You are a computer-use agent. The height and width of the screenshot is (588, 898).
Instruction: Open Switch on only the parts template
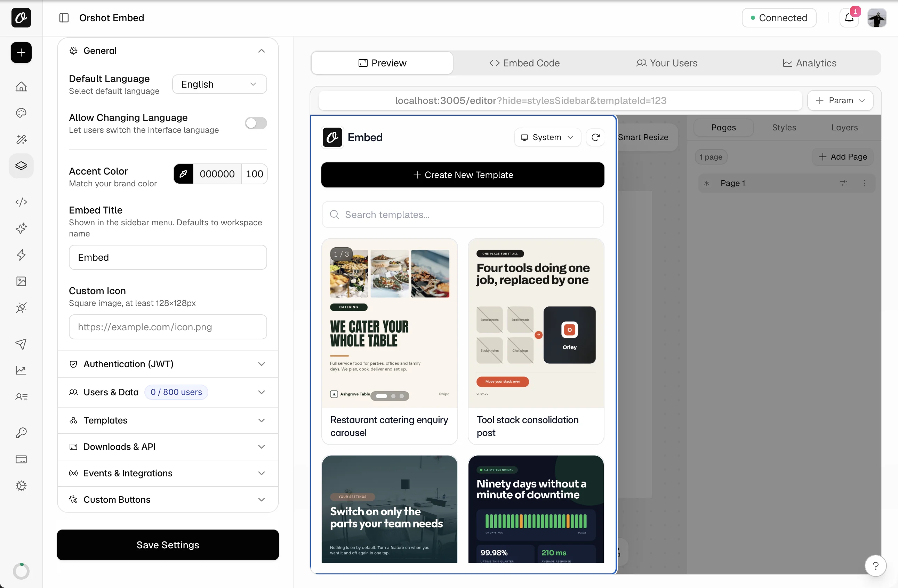coord(390,509)
